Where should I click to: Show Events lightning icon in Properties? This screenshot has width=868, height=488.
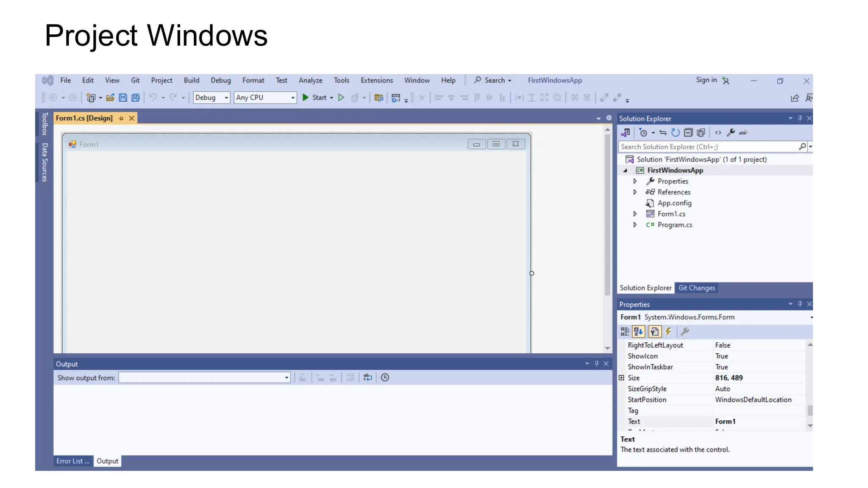[x=669, y=332]
